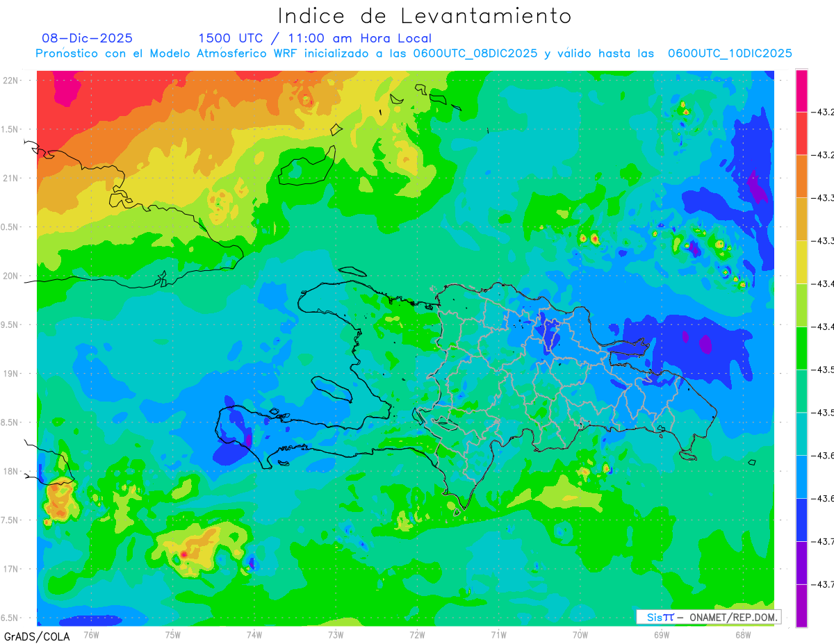Click the date '08-Dic-2025'
The width and height of the screenshot is (834, 644).
[87, 38]
